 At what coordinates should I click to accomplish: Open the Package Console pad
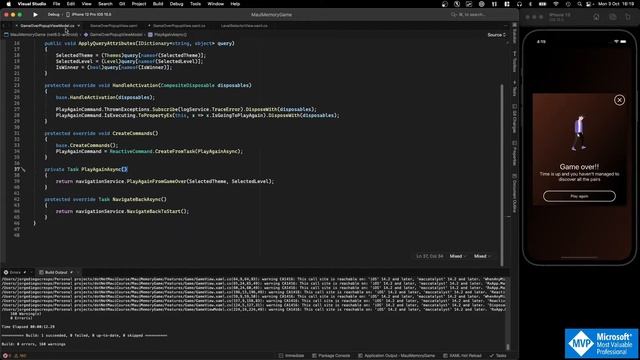(x=331, y=356)
